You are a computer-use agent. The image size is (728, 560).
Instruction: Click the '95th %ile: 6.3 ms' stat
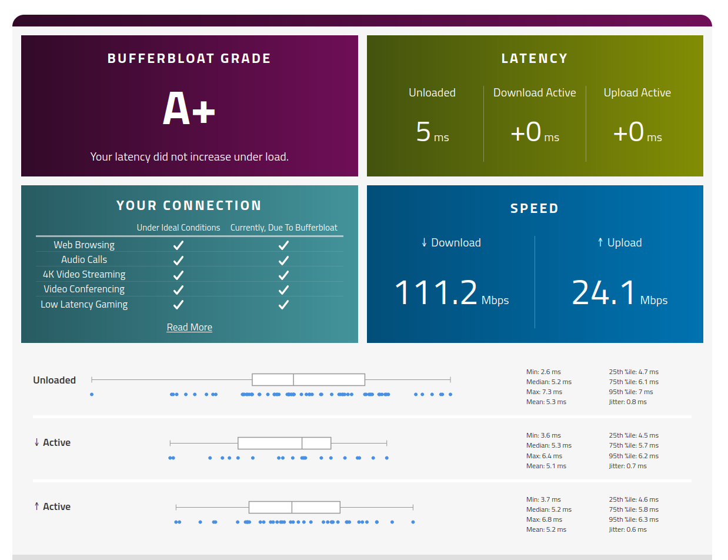(633, 519)
